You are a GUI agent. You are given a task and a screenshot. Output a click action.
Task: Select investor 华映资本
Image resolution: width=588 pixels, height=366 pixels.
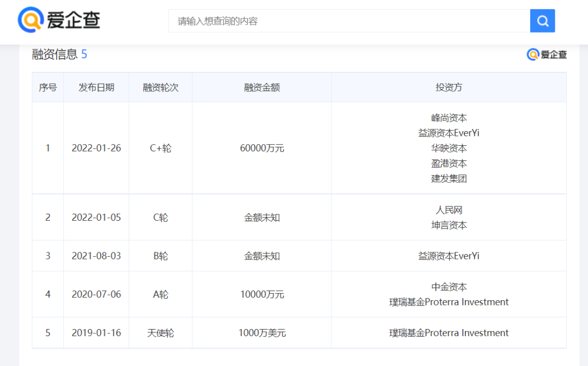point(449,148)
